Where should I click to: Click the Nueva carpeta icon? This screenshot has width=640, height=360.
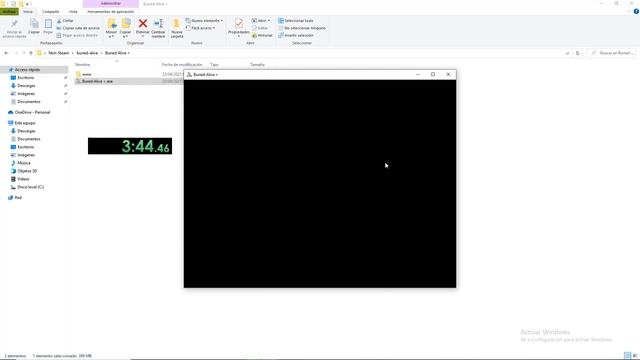click(176, 24)
